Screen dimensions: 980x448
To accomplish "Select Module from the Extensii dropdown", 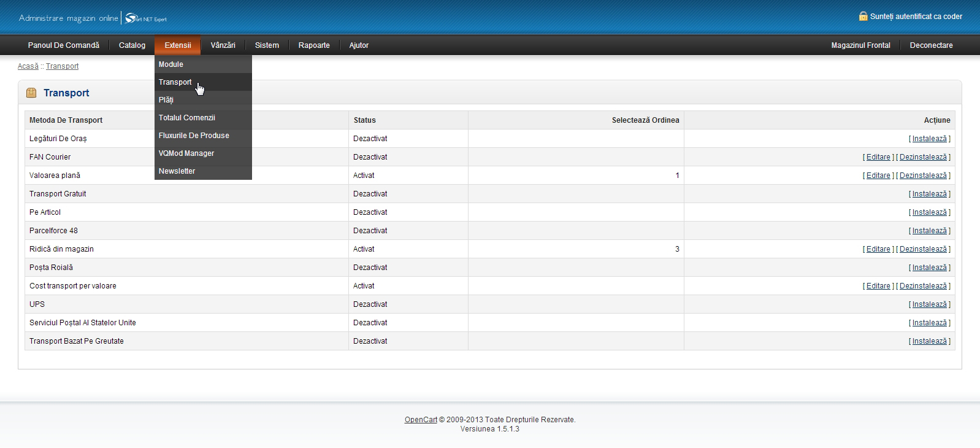I will pyautogui.click(x=171, y=64).
